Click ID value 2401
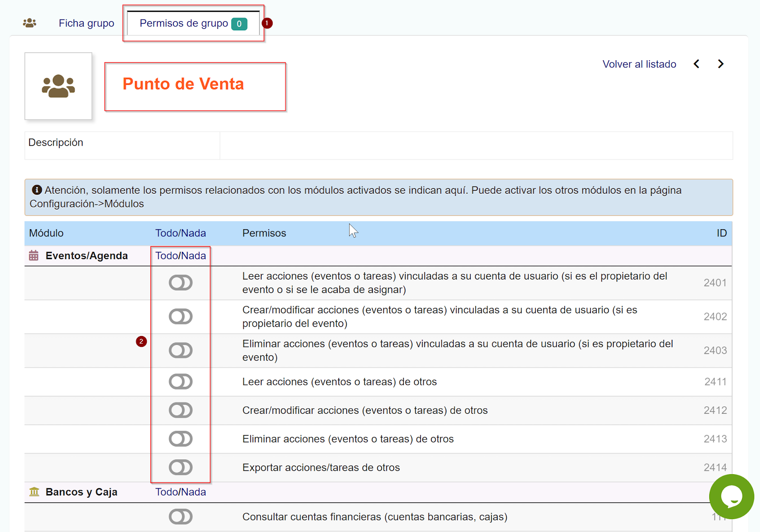The image size is (760, 532). click(715, 283)
